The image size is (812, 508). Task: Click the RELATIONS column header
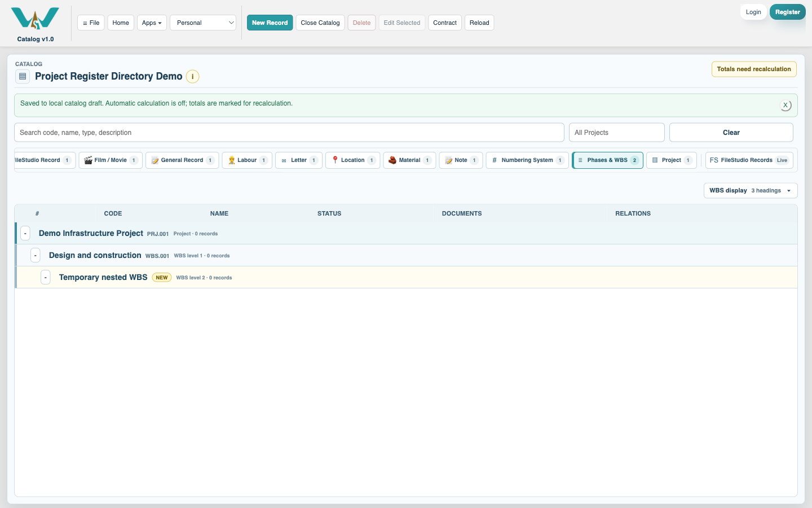tap(633, 213)
